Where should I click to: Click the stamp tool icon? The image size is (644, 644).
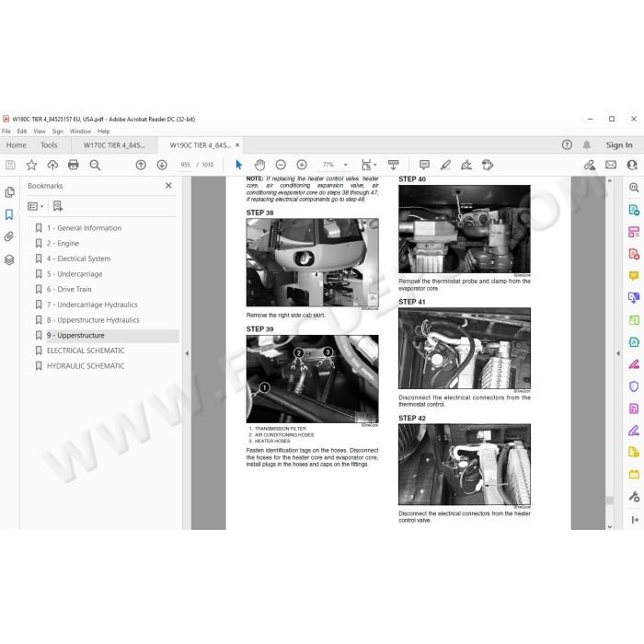[x=488, y=165]
